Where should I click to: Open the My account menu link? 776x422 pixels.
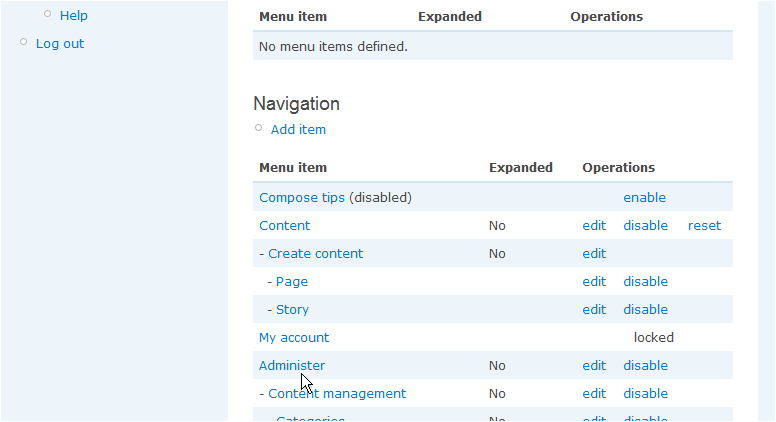click(x=294, y=337)
